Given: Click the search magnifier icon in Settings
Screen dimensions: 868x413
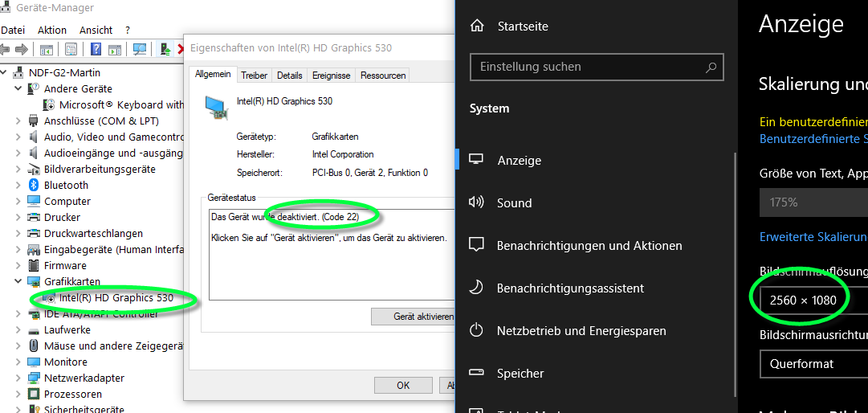Looking at the screenshot, I should point(711,67).
